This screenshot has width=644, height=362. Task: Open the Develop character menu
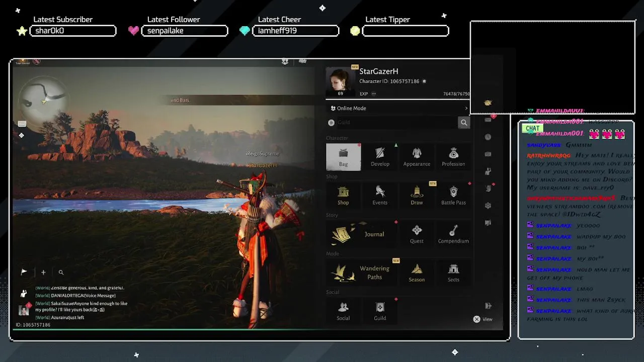tap(380, 157)
